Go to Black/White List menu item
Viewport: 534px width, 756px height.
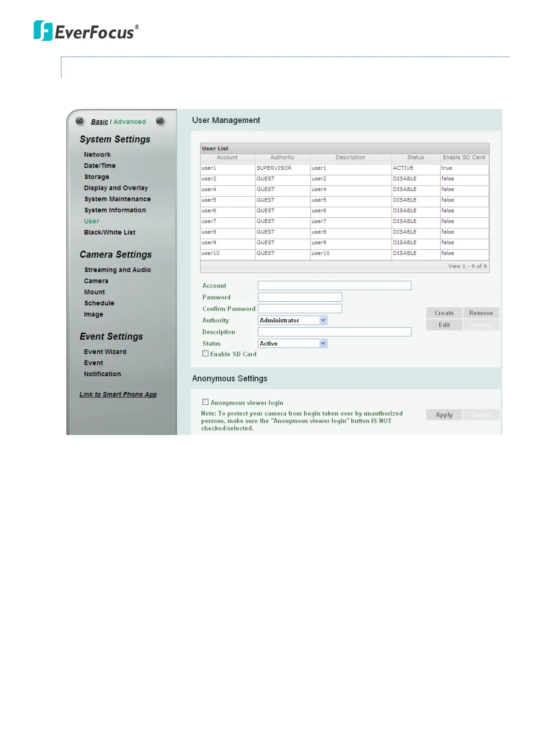(109, 233)
